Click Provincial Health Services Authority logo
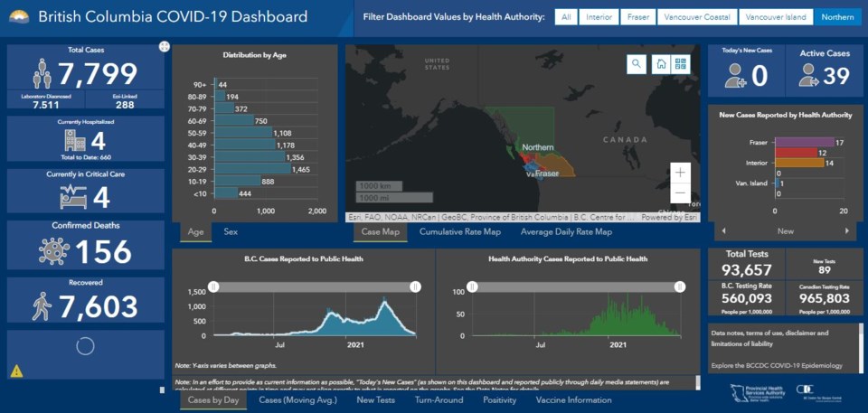Screen dimensions: 868x413 756,392
